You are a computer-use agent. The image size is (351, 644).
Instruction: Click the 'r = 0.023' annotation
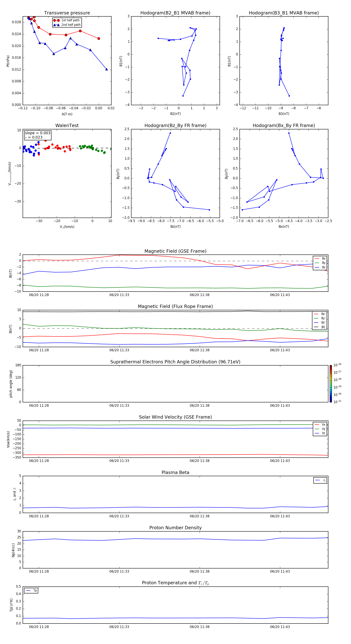pyautogui.click(x=34, y=137)
